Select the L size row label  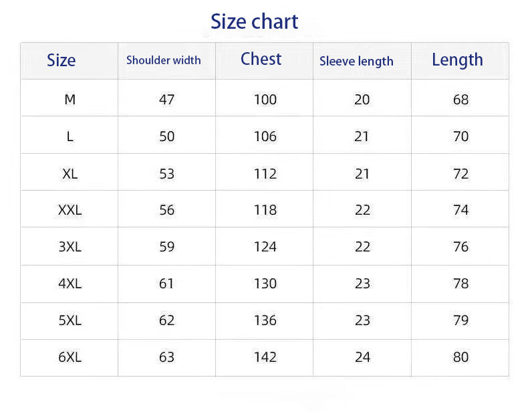pos(70,136)
